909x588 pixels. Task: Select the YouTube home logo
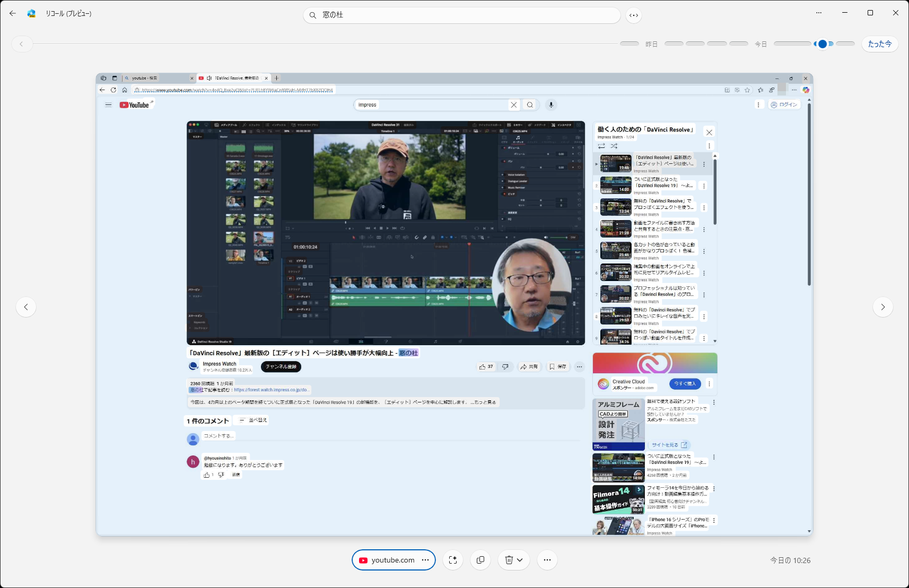point(136,104)
